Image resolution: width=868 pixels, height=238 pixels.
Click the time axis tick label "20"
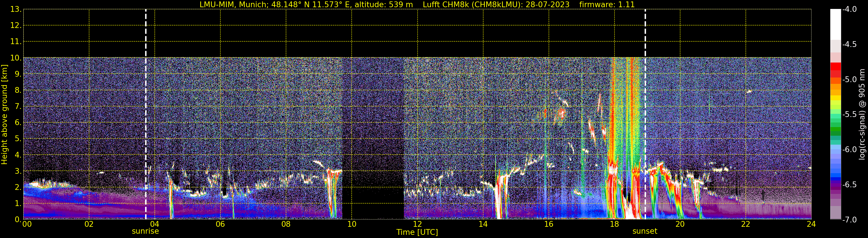click(680, 224)
